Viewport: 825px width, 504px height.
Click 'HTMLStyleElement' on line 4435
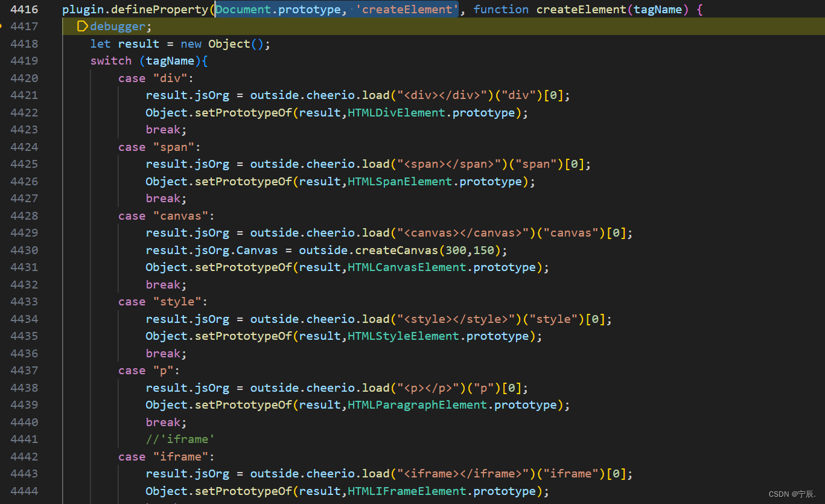(x=404, y=336)
